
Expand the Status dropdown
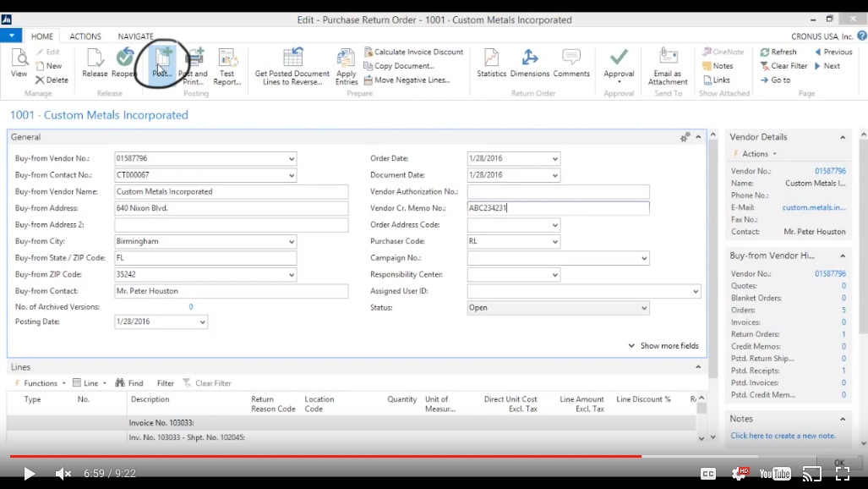coord(644,308)
